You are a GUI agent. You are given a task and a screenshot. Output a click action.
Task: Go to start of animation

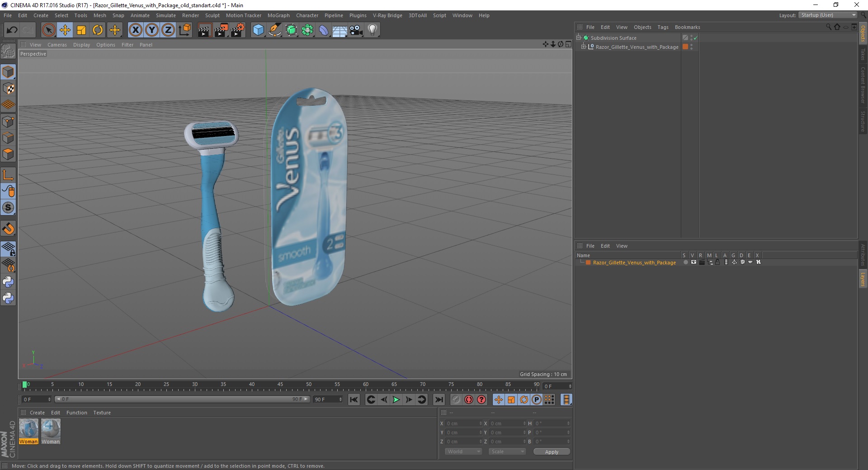point(354,399)
